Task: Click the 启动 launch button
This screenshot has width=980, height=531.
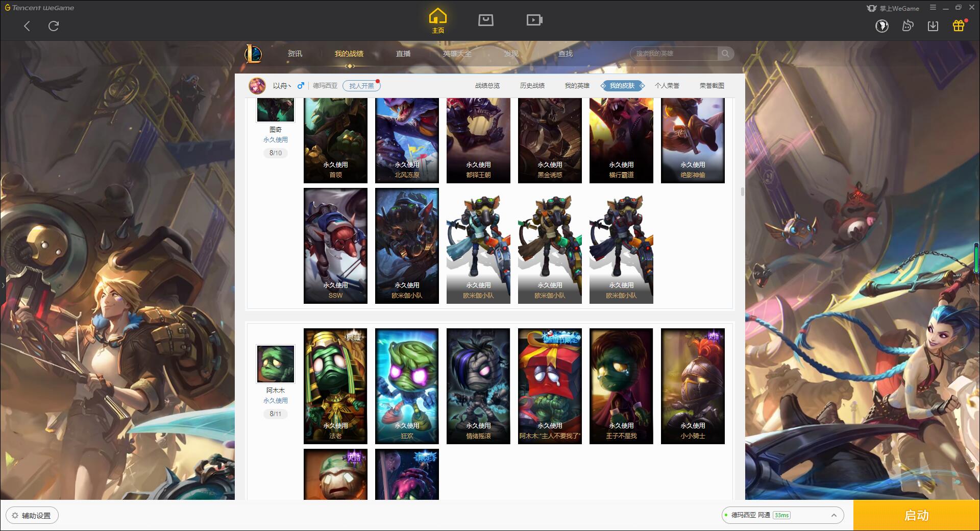Action: point(916,516)
